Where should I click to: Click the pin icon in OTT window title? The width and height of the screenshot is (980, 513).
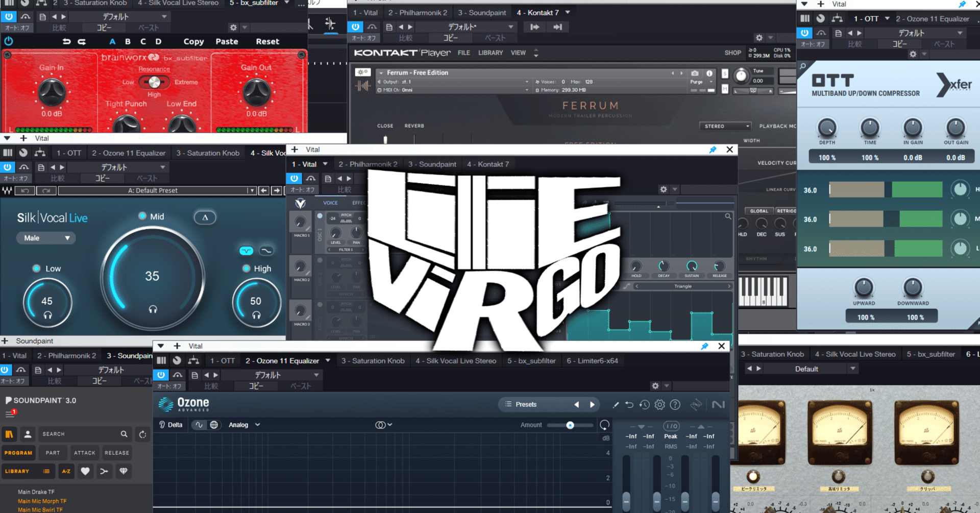(x=962, y=4)
